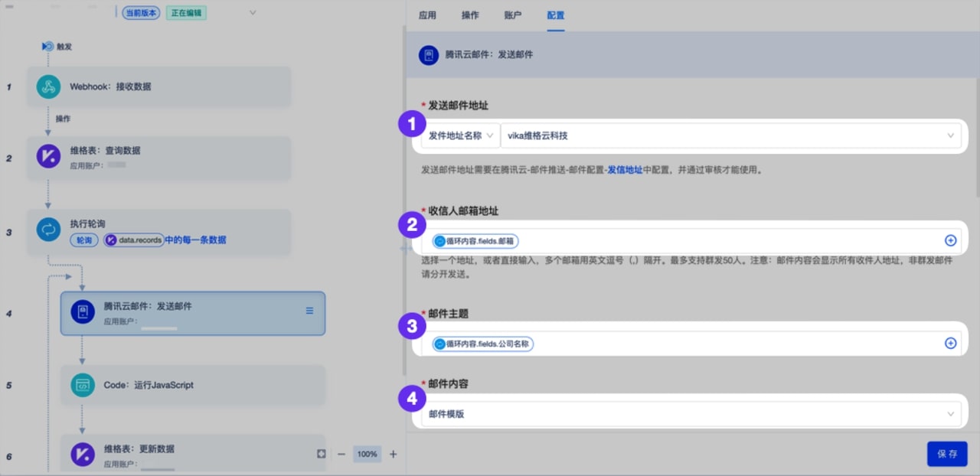
Task: Switch to the 账户 tab
Action: click(x=512, y=15)
